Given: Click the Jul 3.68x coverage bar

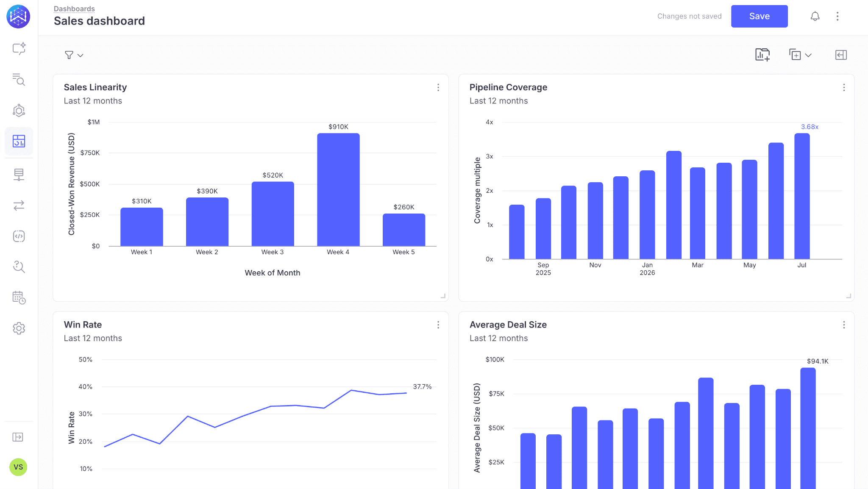Looking at the screenshot, I should click(x=802, y=196).
